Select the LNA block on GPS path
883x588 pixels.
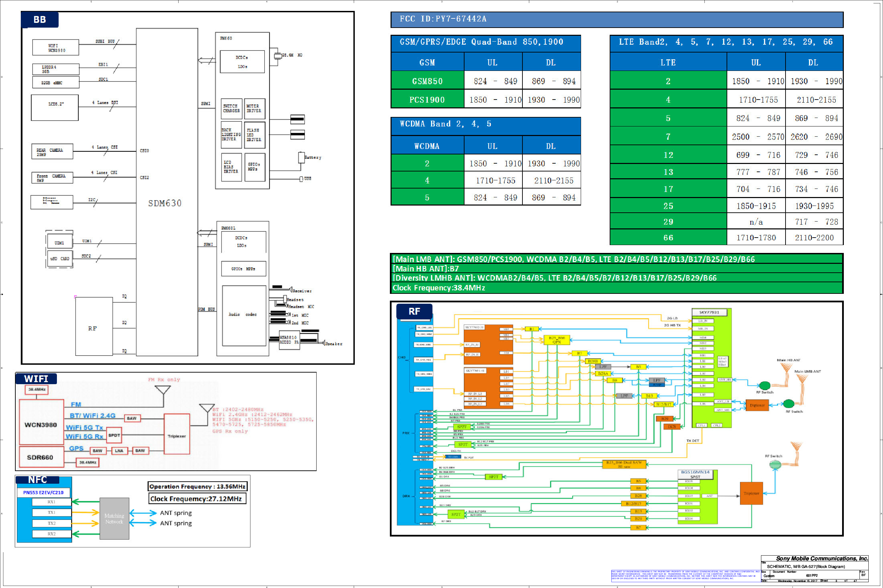pos(119,451)
